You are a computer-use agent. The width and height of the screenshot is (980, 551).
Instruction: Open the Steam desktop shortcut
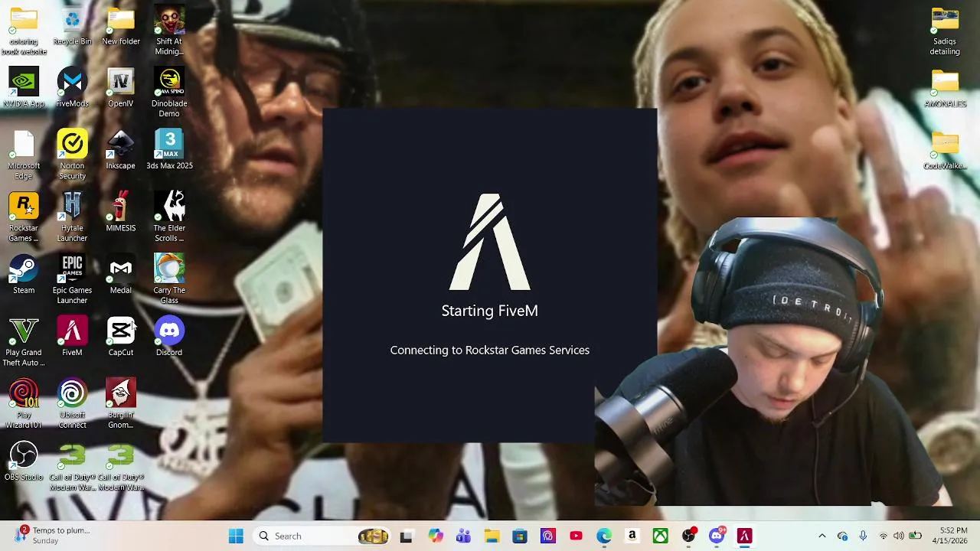pos(24,275)
